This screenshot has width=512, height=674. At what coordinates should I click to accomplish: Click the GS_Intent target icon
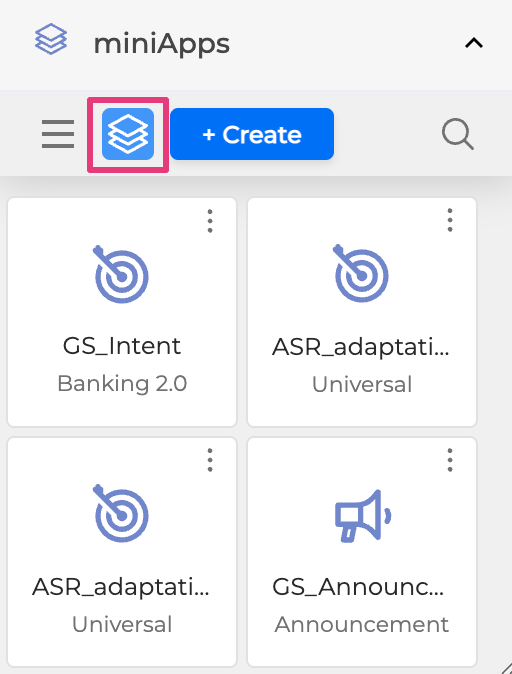121,274
